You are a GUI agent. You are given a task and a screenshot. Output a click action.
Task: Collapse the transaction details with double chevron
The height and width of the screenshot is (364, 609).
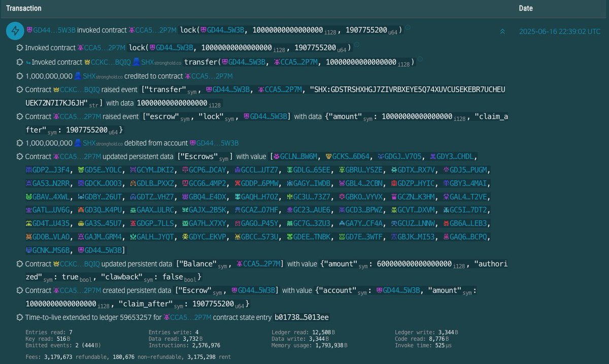[x=502, y=31]
